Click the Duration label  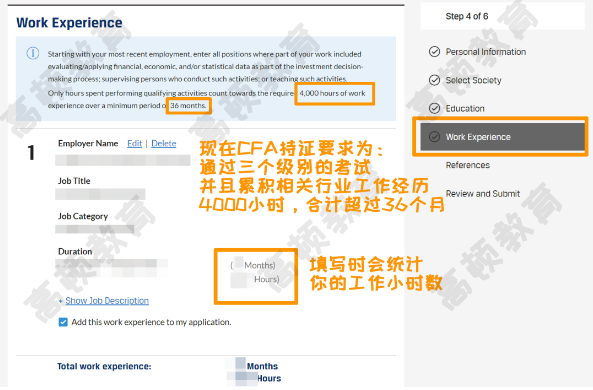(75, 252)
